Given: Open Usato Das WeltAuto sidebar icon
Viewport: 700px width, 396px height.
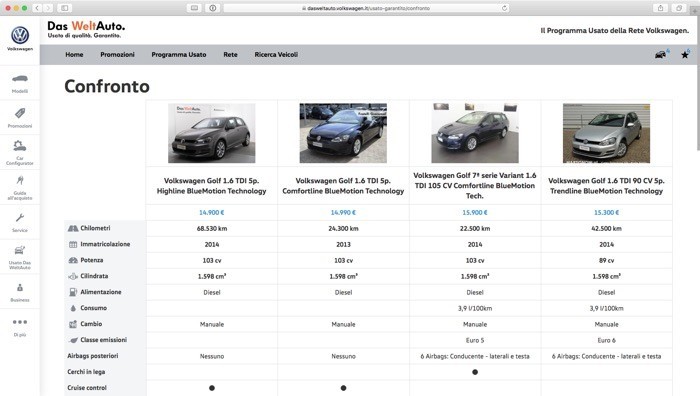Looking at the screenshot, I should (x=20, y=250).
